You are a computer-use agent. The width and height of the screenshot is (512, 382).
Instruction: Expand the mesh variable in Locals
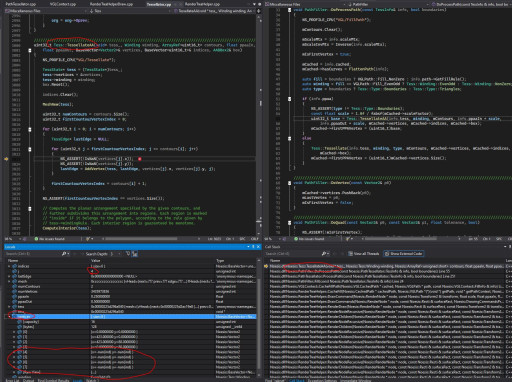pyautogui.click(x=9, y=281)
